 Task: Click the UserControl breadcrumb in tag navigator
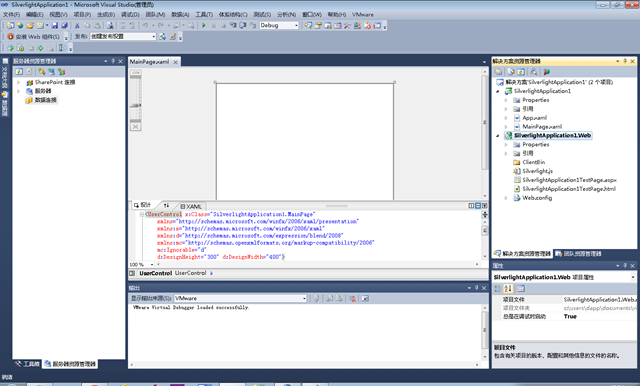click(x=156, y=273)
